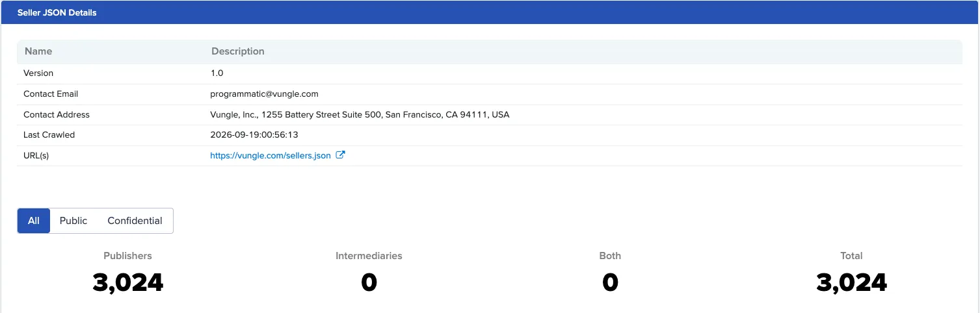Click the Name column header
The image size is (980, 313).
pos(38,51)
